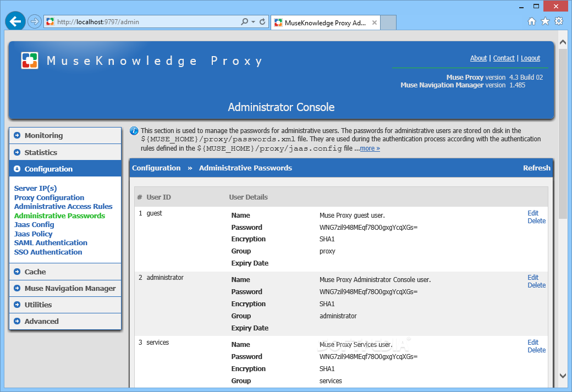572x392 pixels.
Task: Open the About link
Action: pos(479,58)
